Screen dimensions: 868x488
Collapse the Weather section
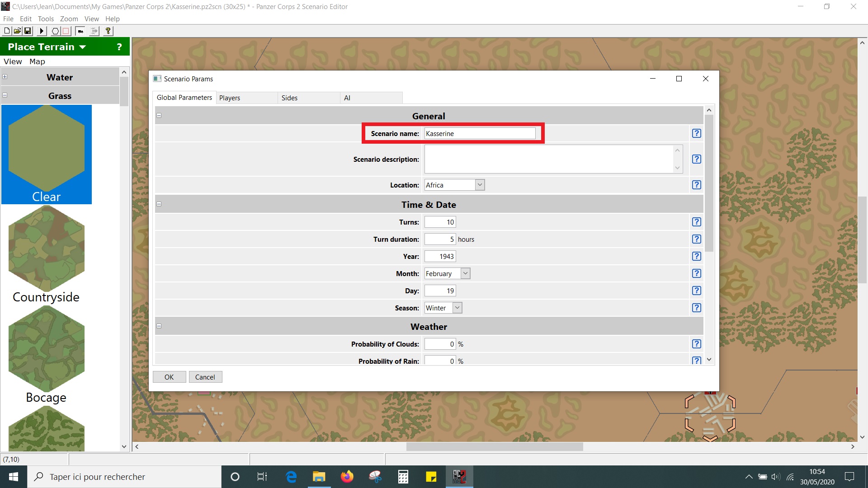tap(159, 326)
